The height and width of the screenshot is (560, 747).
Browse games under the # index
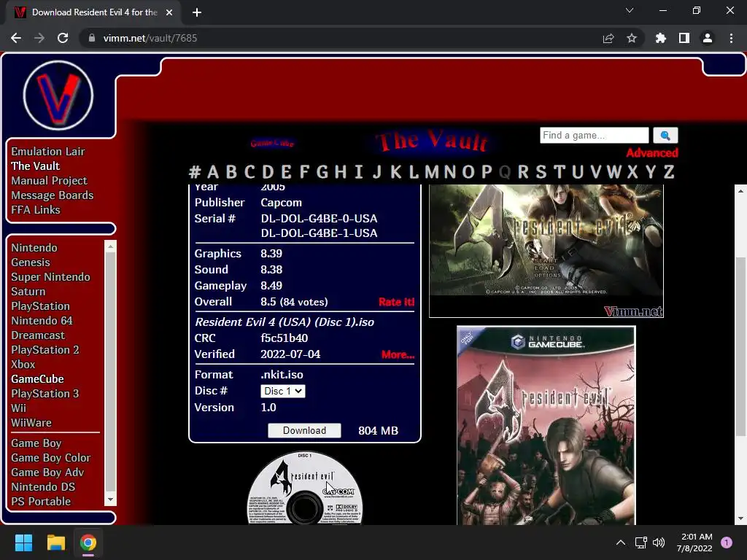click(x=194, y=172)
